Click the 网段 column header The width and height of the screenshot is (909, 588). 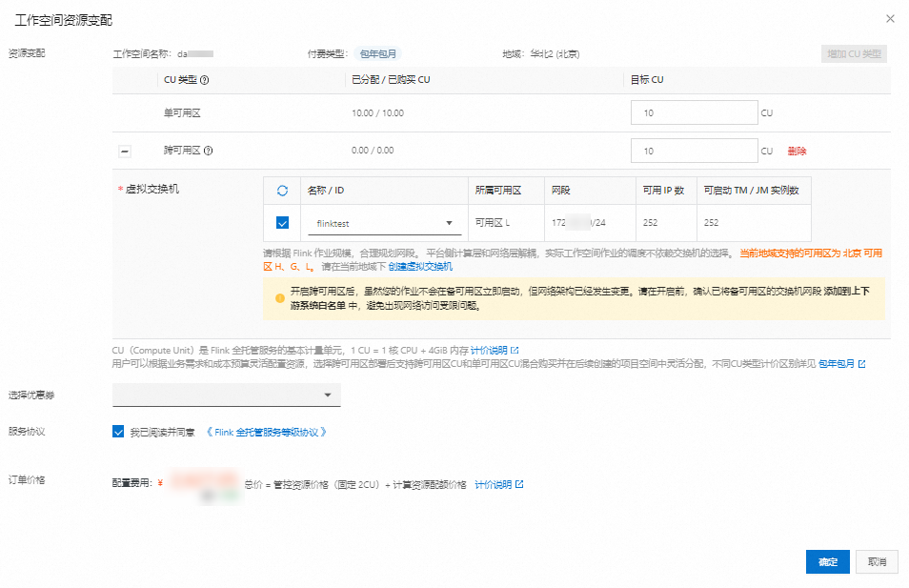click(560, 191)
